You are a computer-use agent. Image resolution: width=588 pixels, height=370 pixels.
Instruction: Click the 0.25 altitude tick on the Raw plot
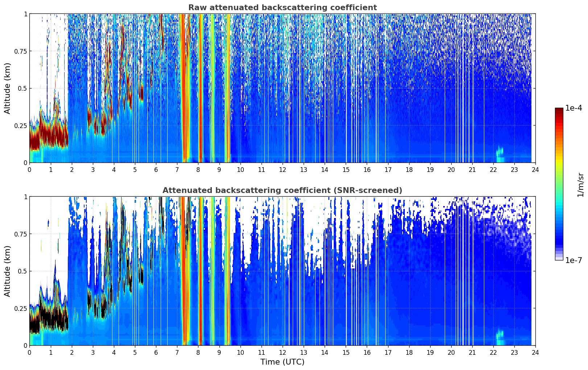point(21,126)
